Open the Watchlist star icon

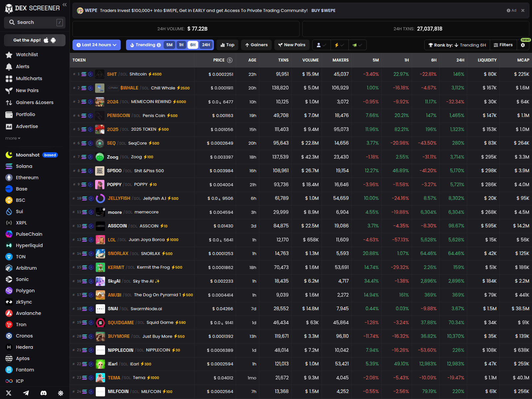click(x=9, y=55)
